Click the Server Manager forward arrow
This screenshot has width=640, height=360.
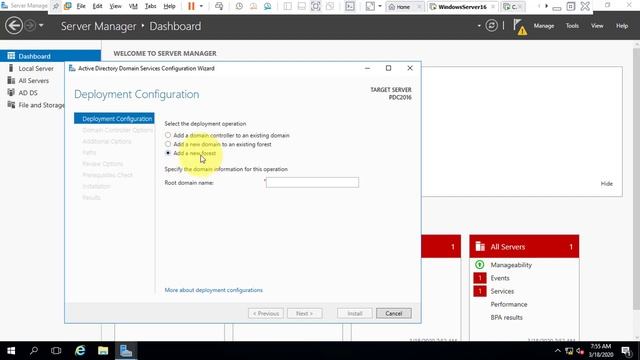click(30, 25)
